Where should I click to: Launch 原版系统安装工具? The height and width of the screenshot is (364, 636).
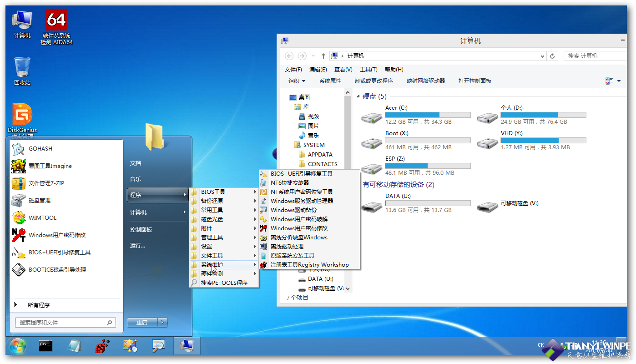(309, 255)
